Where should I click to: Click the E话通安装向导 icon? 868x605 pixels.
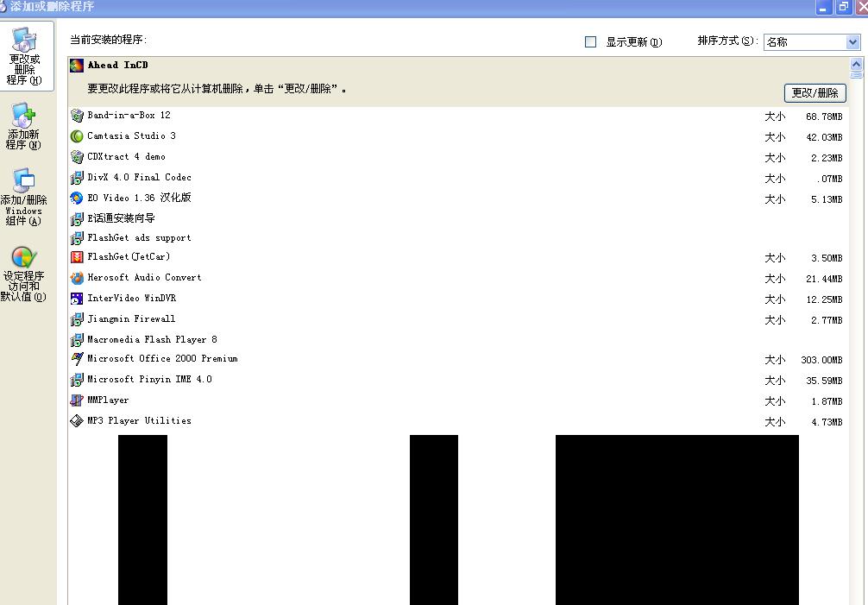tap(77, 219)
